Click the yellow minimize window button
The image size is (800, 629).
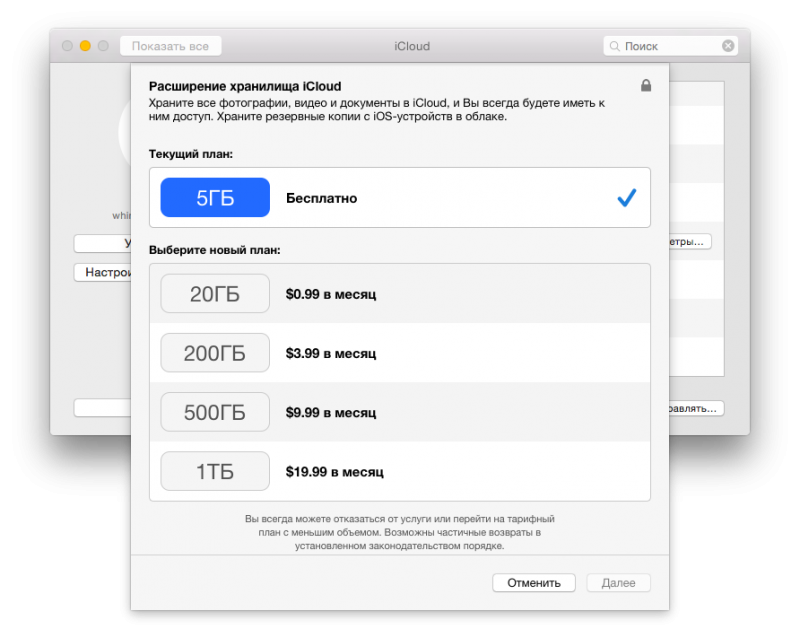[x=85, y=46]
